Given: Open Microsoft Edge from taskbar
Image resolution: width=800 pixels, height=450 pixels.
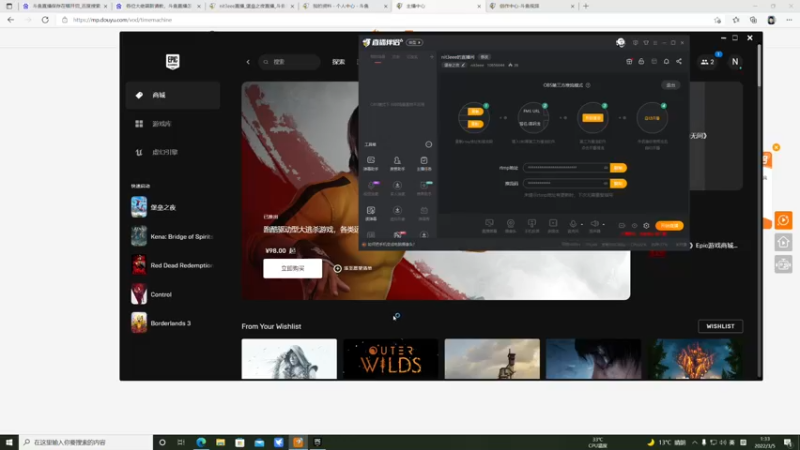Looking at the screenshot, I should coord(201,442).
